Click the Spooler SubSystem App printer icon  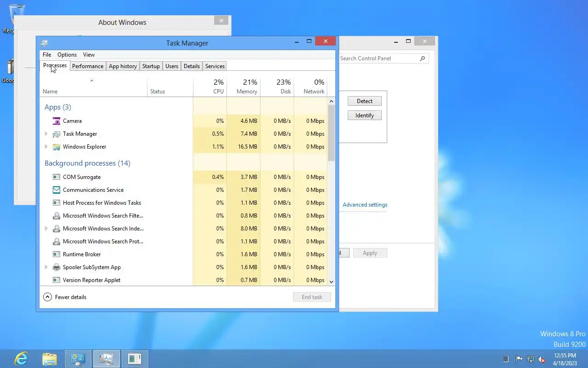pyautogui.click(x=56, y=267)
